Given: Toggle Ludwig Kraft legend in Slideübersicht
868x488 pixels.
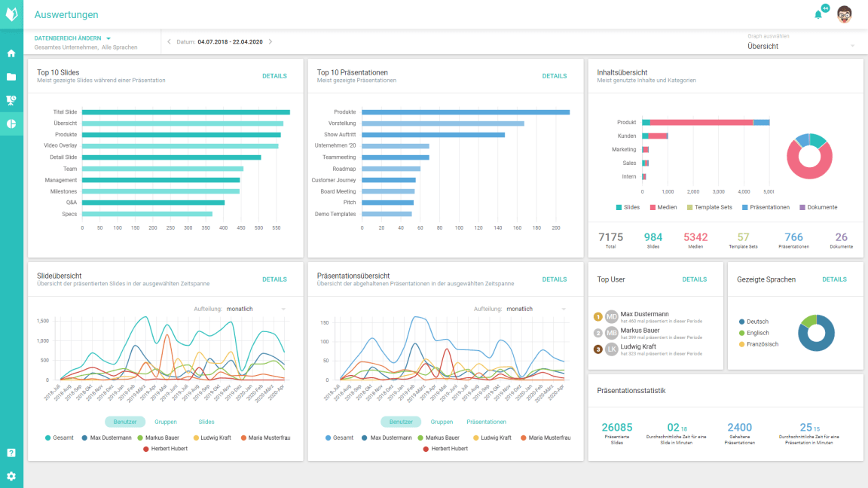Looking at the screenshot, I should 212,438.
